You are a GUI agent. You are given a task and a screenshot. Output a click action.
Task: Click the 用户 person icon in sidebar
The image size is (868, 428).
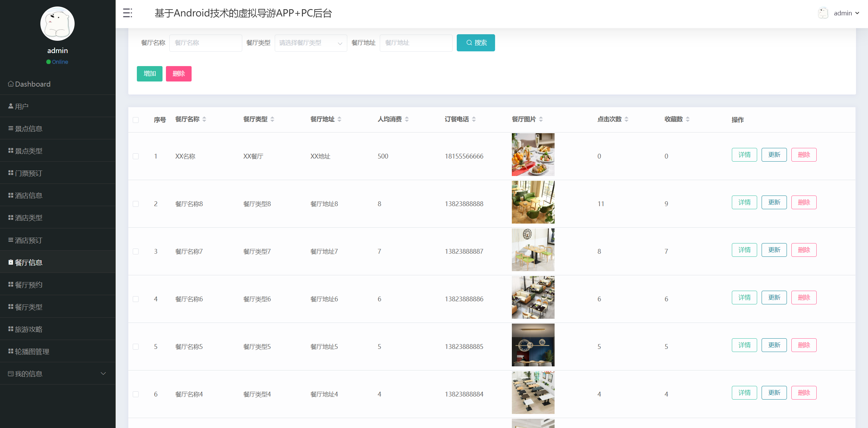tap(11, 106)
